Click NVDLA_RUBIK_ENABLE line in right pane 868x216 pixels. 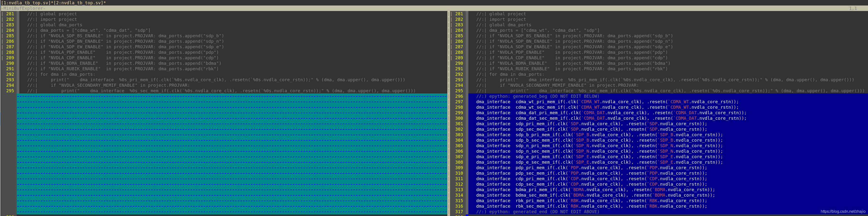[572, 69]
